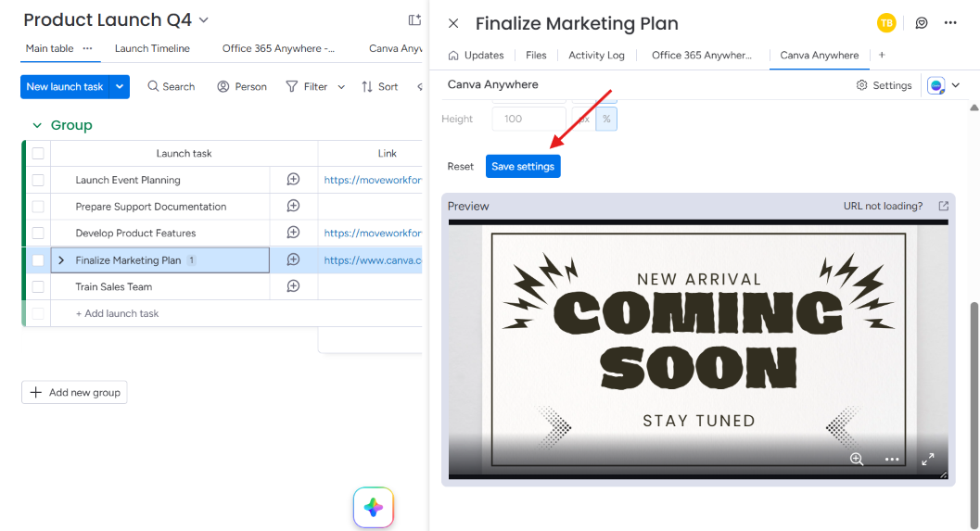Viewport: 980px width, 531px height.
Task: Open update conversation for Prepare Support Documentation
Action: (293, 206)
